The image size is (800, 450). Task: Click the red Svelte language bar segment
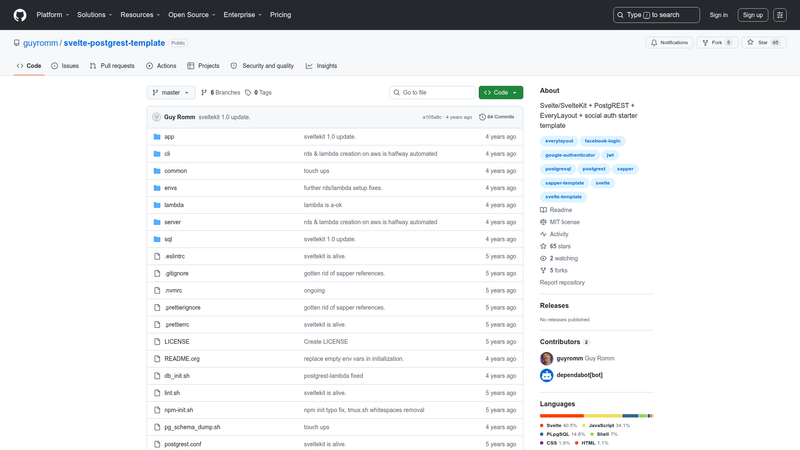pyautogui.click(x=562, y=416)
